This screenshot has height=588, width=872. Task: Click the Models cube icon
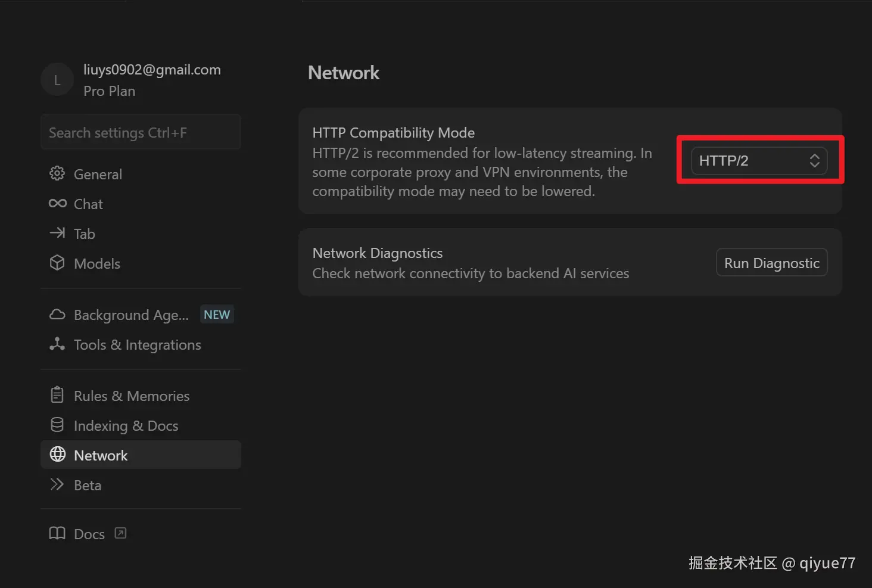(x=57, y=263)
